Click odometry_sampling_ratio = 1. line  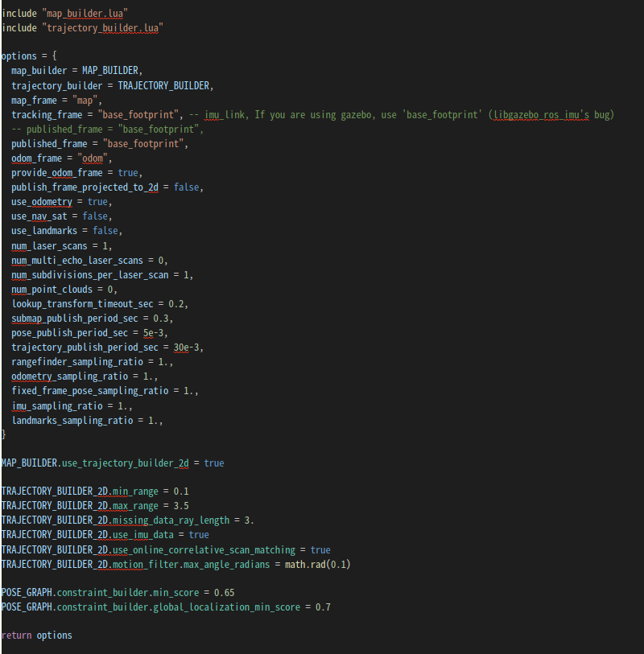click(x=85, y=376)
